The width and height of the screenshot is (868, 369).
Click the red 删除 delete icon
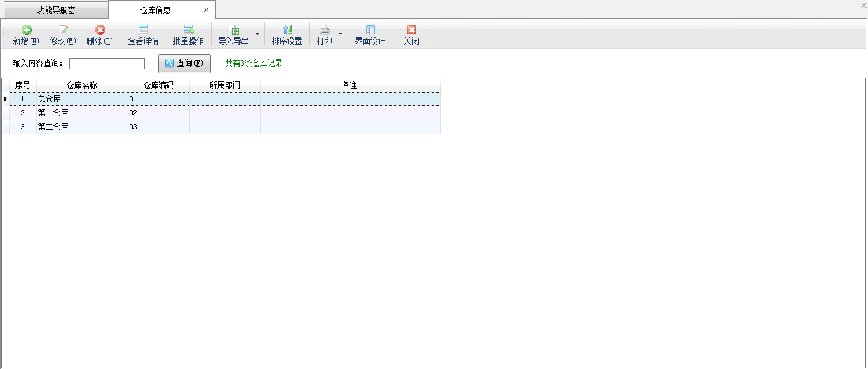(100, 30)
